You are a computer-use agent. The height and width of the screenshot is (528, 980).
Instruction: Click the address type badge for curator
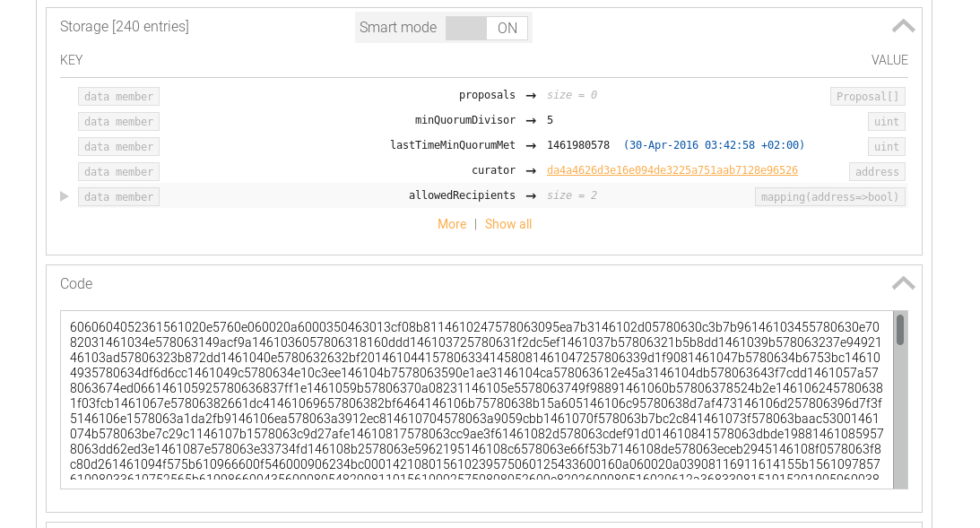pyautogui.click(x=876, y=171)
